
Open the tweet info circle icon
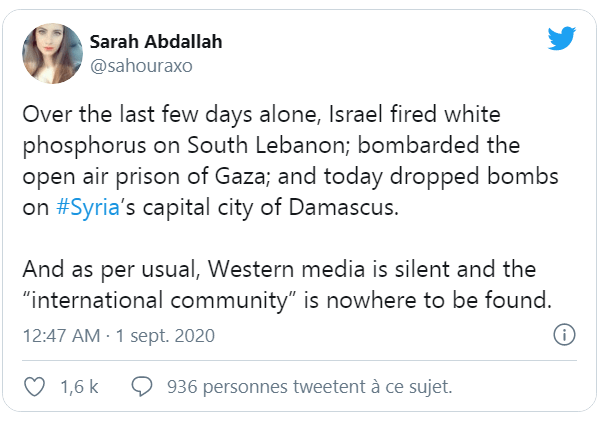pyautogui.click(x=563, y=335)
